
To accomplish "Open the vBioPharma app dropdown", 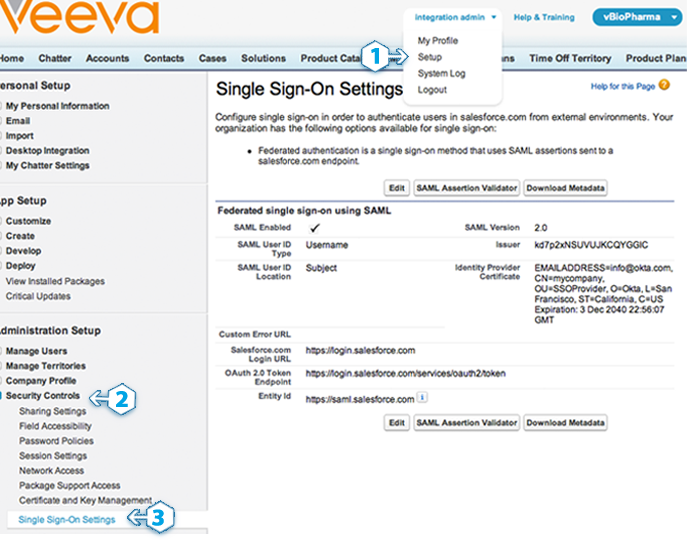I will coord(635,17).
